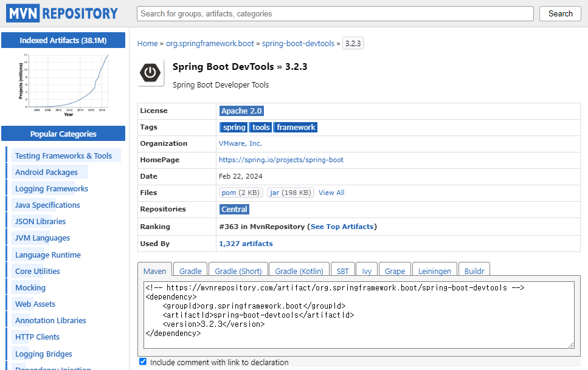Viewport: 588px width, 370px height.
Task: Click the tools tag
Action: [x=261, y=128]
